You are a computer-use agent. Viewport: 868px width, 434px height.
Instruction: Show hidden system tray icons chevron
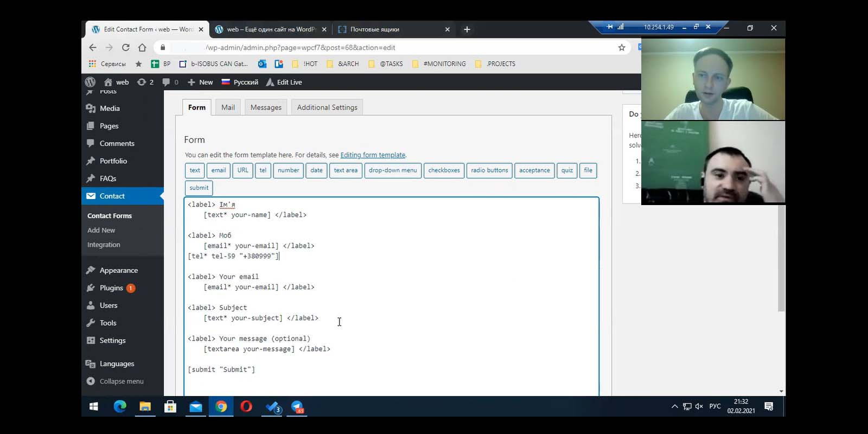[674, 406]
